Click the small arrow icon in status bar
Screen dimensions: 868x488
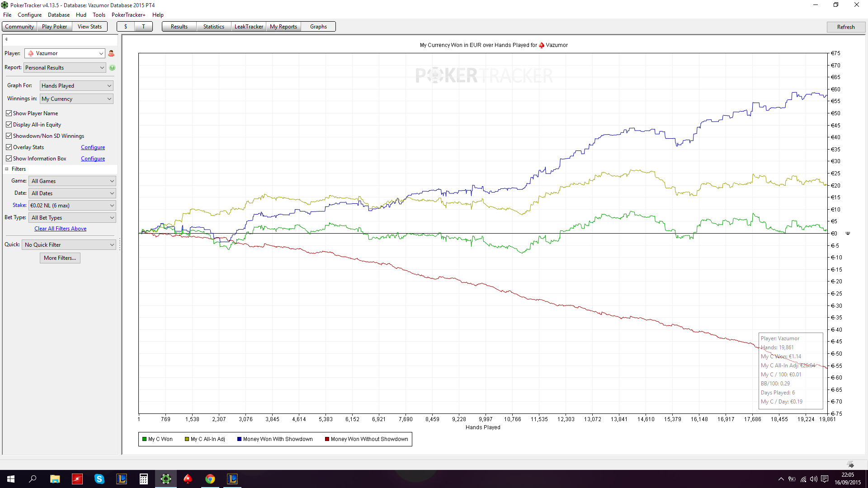(851, 465)
